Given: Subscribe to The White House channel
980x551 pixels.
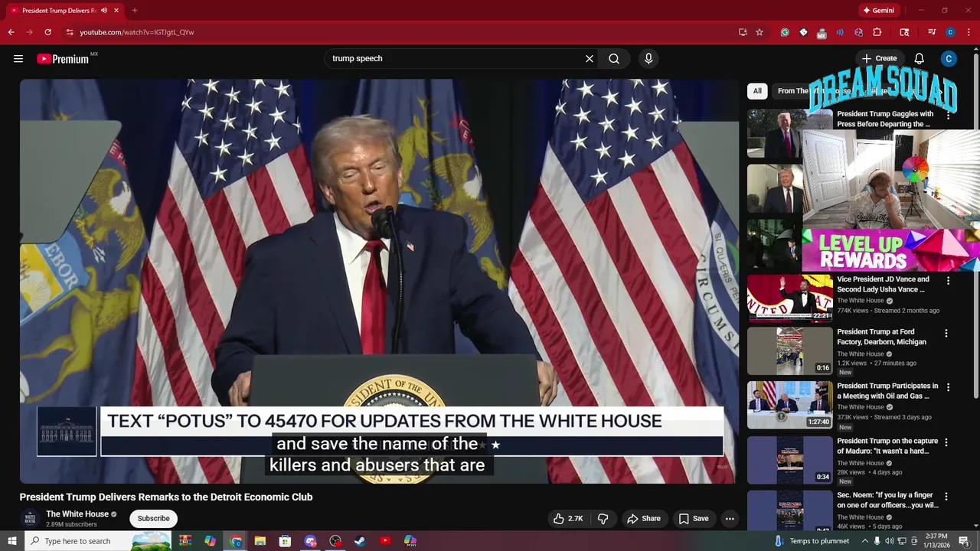Looking at the screenshot, I should point(153,519).
